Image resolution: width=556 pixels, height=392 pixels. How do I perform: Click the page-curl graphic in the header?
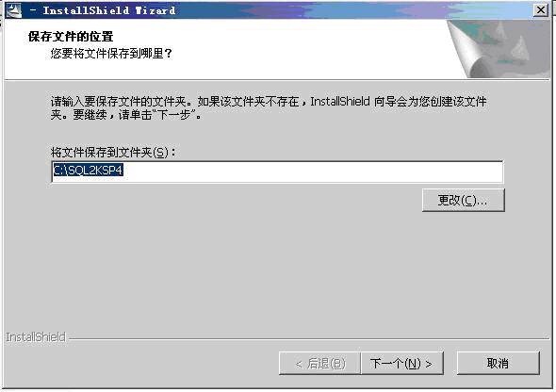coord(499,49)
